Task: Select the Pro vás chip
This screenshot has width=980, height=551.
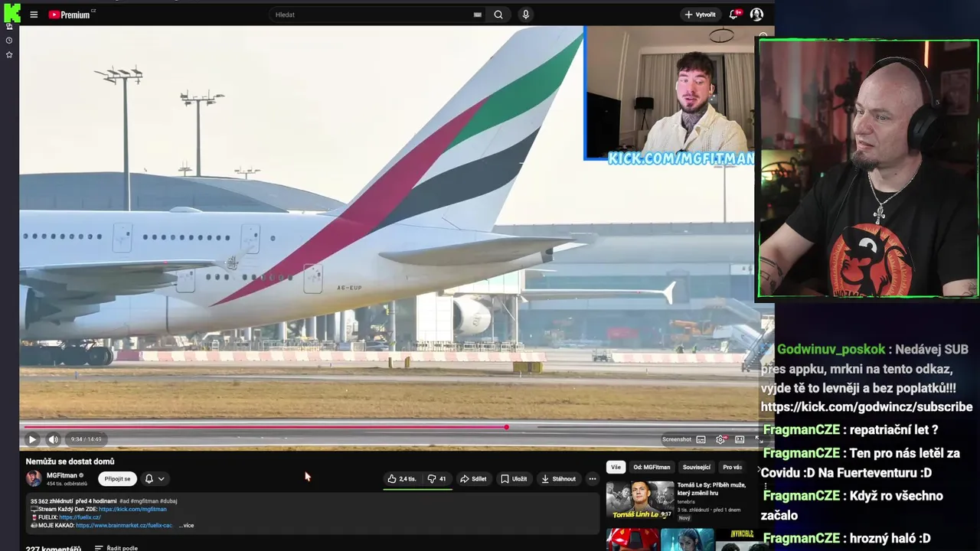Action: click(x=733, y=467)
